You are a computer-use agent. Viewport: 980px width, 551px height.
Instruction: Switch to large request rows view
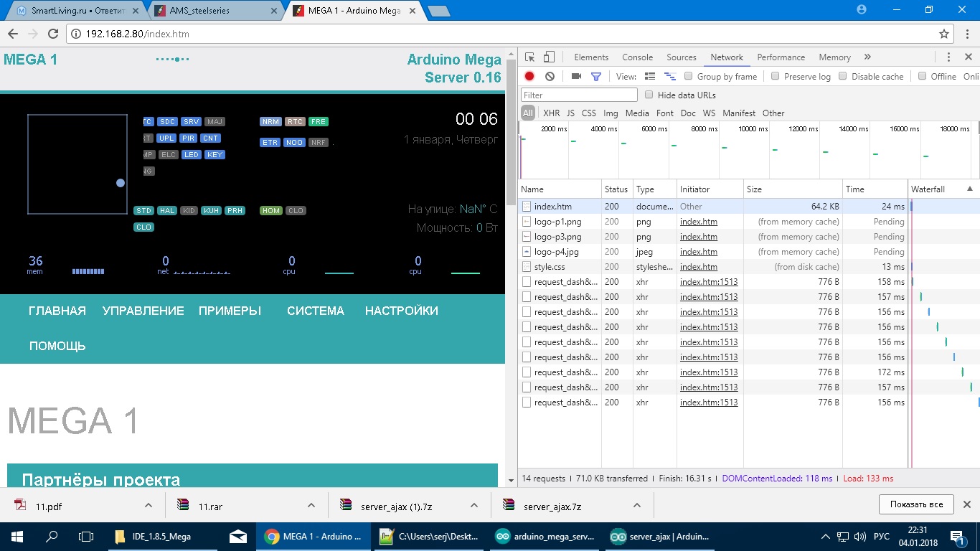tap(650, 76)
